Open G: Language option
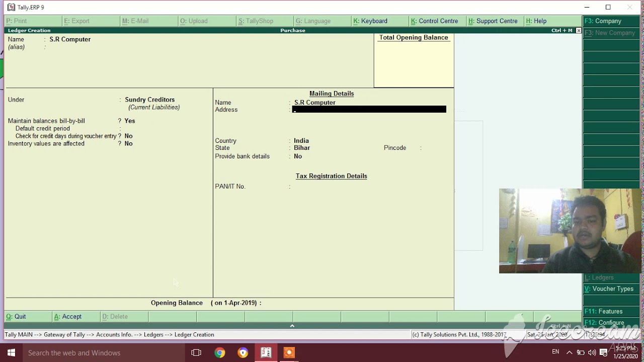This screenshot has width=644, height=362. pos(323,21)
